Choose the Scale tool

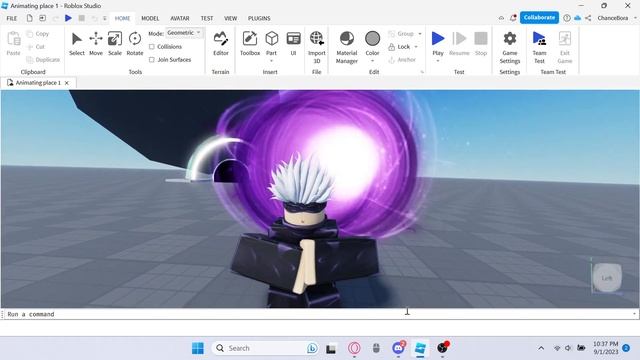click(115, 43)
